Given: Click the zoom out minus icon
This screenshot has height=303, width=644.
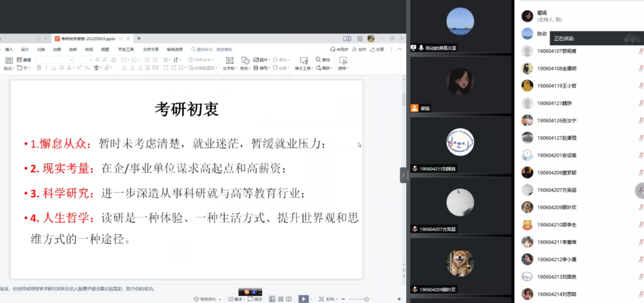Looking at the screenshot, I should (343, 299).
